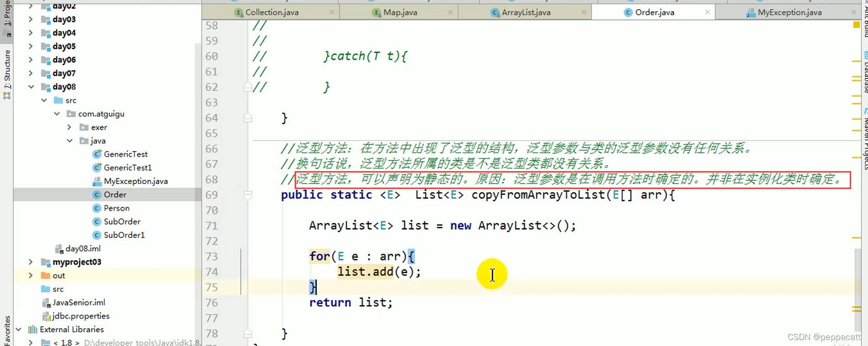Switch to the Map.java tab
This screenshot has height=346, width=868.
click(400, 12)
